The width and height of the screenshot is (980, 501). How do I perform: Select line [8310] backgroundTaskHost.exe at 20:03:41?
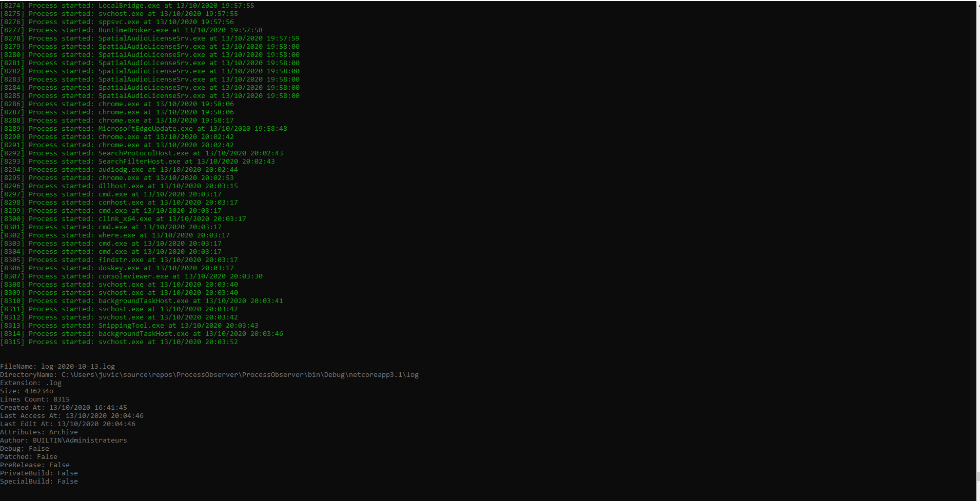click(x=142, y=301)
